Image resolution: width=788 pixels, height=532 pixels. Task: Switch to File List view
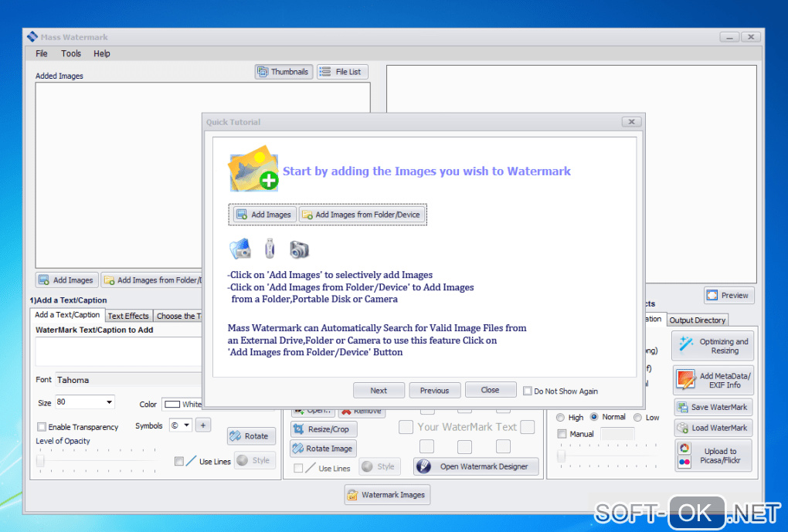click(342, 72)
